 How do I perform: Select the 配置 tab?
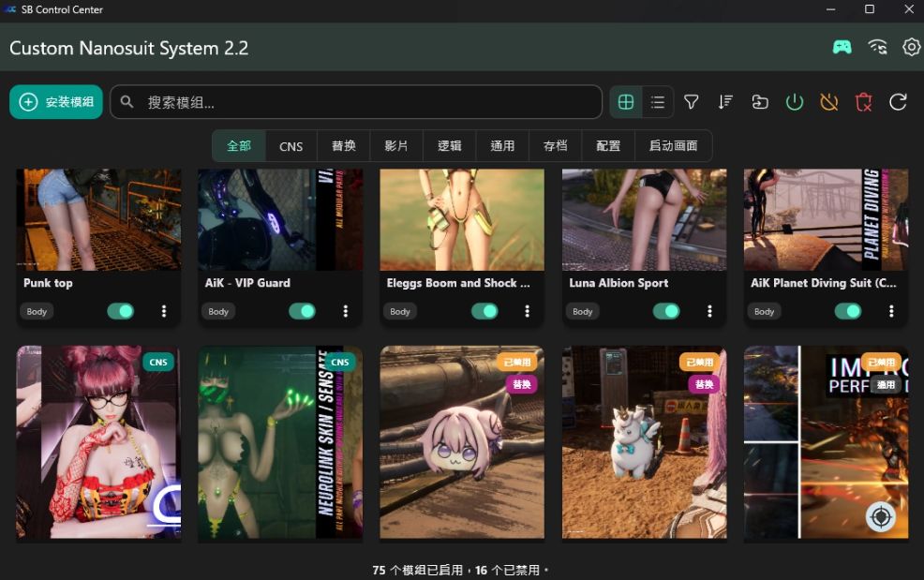coord(608,146)
